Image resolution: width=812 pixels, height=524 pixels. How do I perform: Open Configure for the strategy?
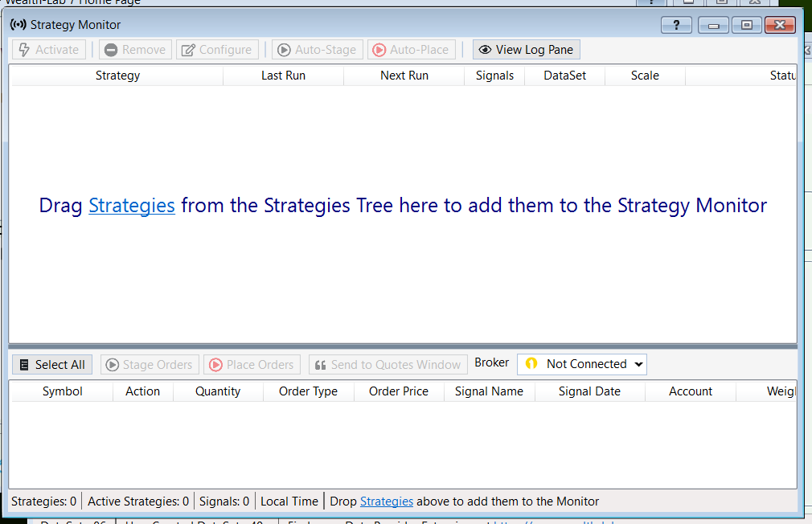tap(217, 50)
